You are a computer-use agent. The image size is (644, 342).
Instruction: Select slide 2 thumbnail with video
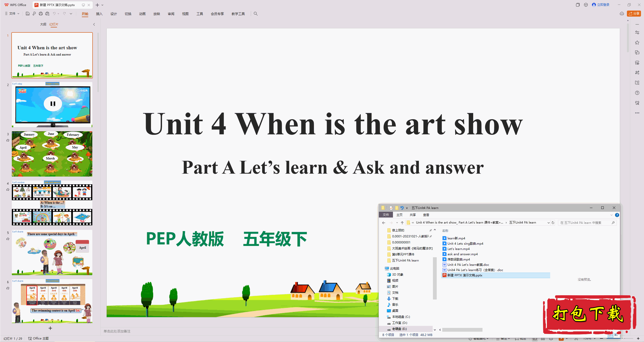(x=52, y=104)
